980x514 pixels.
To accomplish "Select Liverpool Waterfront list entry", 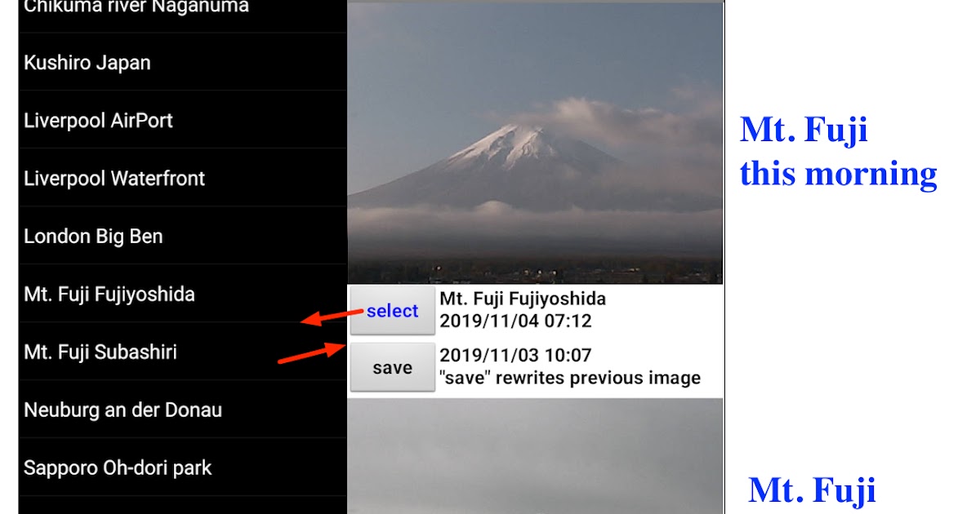I will pyautogui.click(x=182, y=178).
